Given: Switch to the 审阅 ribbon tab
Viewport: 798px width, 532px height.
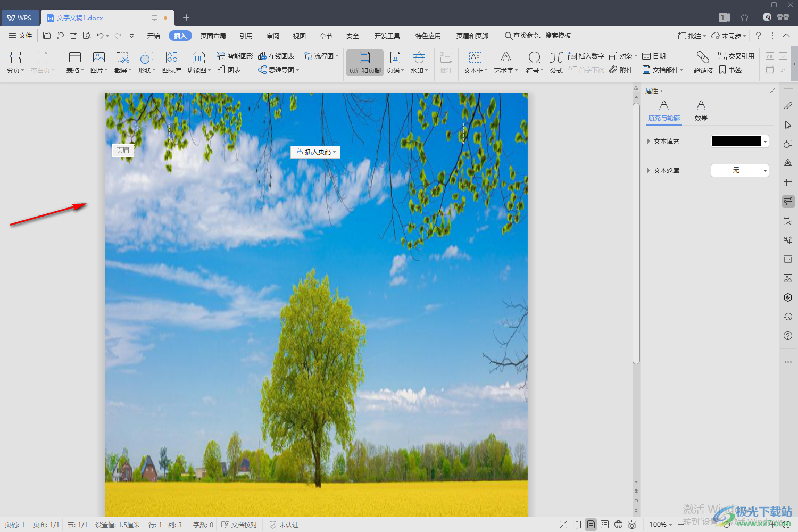Looking at the screenshot, I should pos(273,36).
